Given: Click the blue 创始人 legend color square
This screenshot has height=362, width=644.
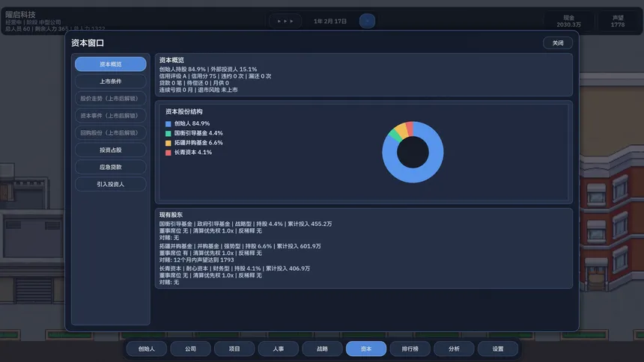Looking at the screenshot, I should (x=168, y=123).
